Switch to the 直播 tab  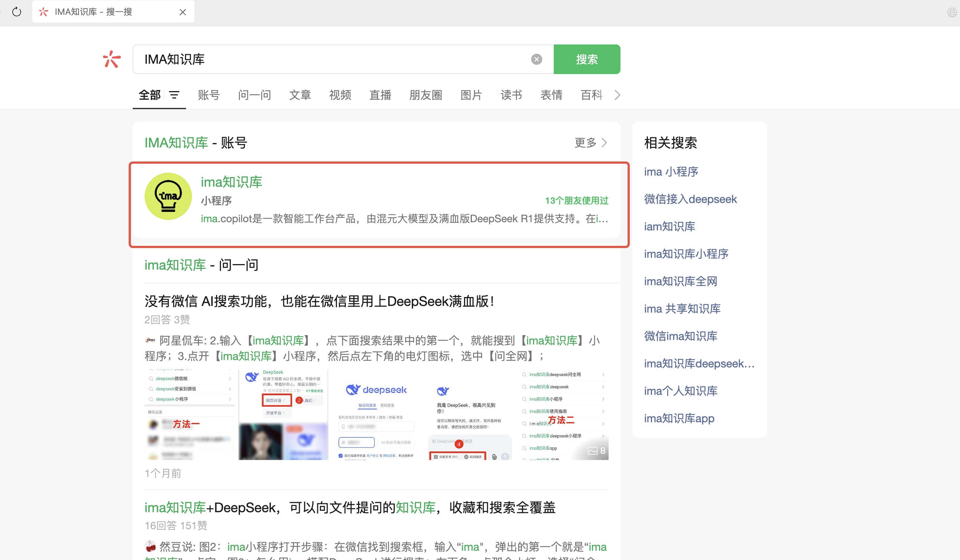click(380, 95)
